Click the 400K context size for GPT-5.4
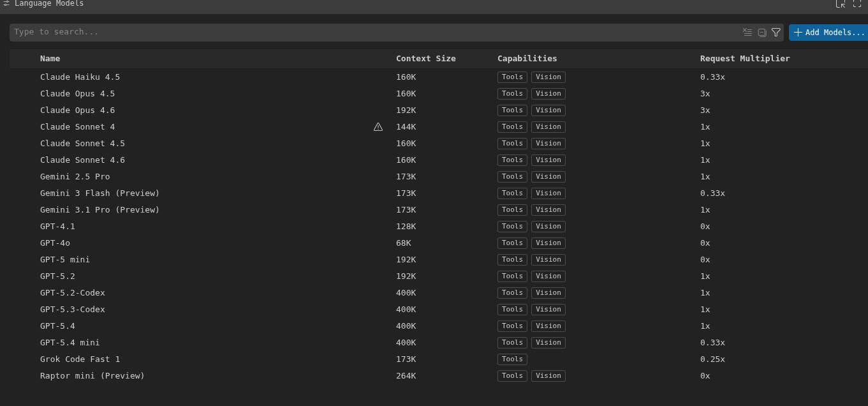This screenshot has height=406, width=868. click(406, 326)
